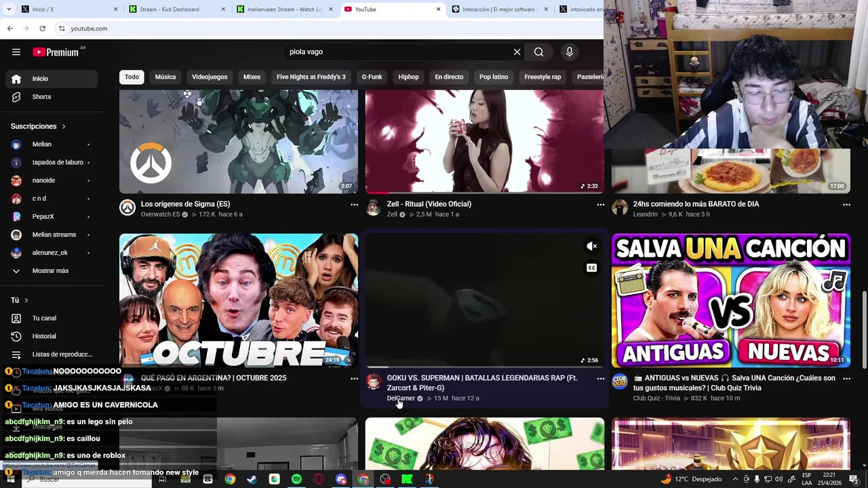Click the preview video progress bar

point(484,367)
